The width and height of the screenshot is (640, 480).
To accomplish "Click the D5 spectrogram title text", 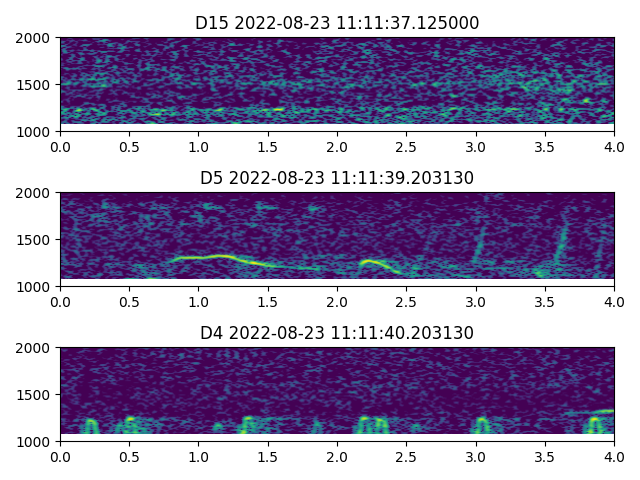I will (337, 178).
